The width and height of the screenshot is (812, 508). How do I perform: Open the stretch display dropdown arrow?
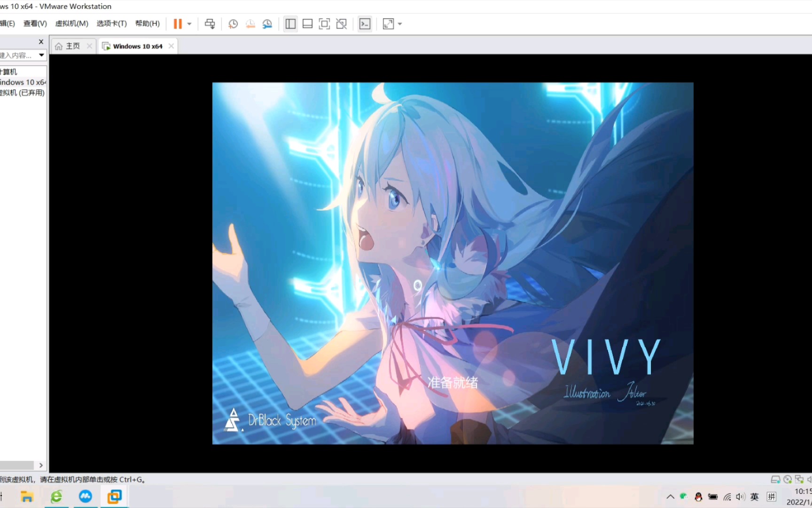pos(400,24)
